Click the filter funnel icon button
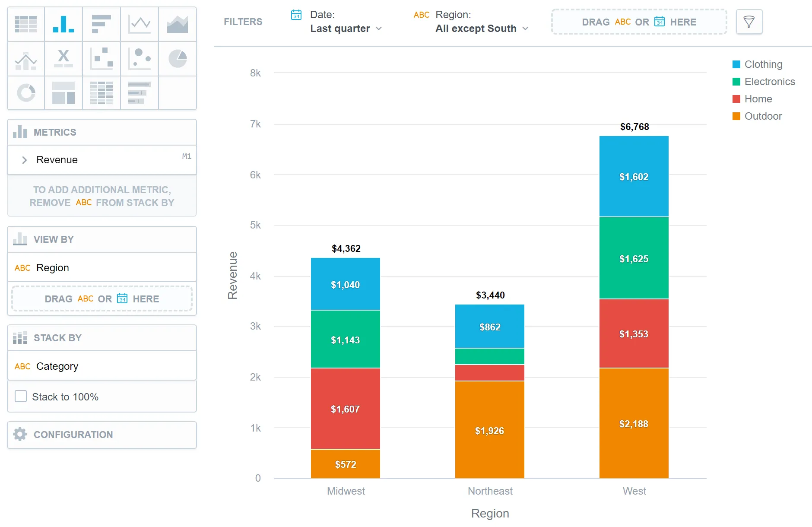This screenshot has height=527, width=812. [749, 22]
